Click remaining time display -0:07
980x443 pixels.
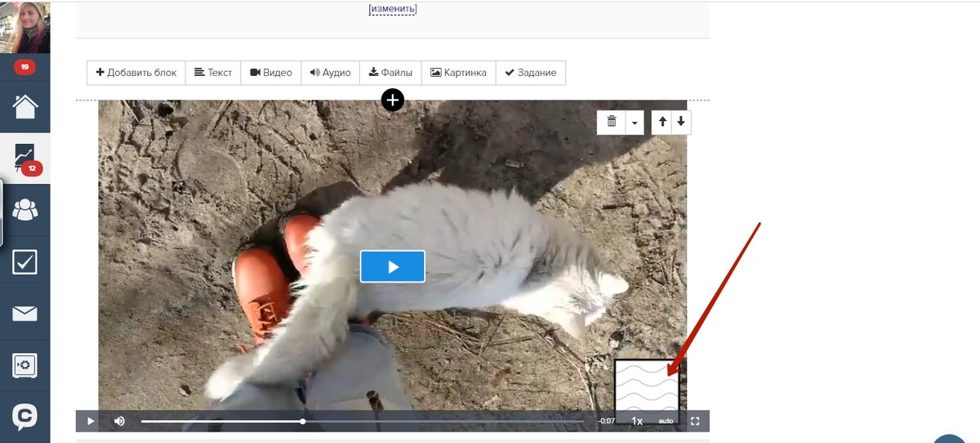point(606,421)
